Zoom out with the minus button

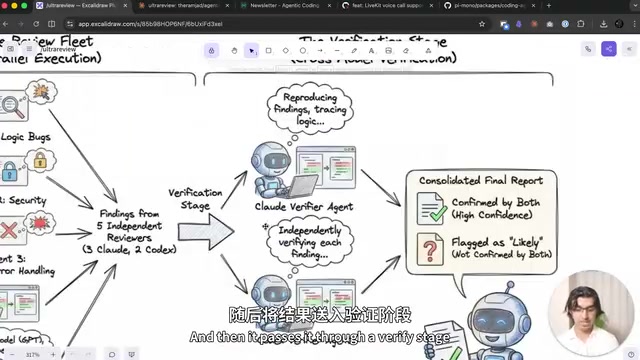(x=12, y=354)
